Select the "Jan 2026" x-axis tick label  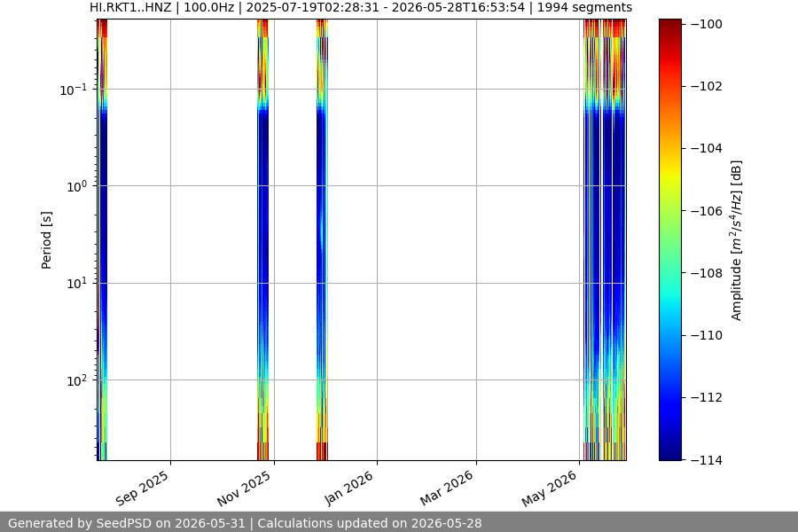click(x=349, y=489)
